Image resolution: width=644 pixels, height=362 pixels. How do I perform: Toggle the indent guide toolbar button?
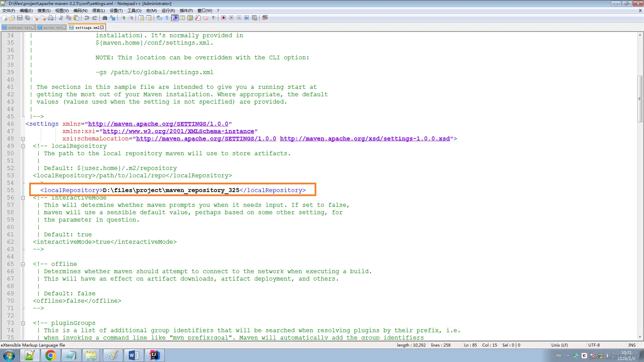tap(175, 18)
